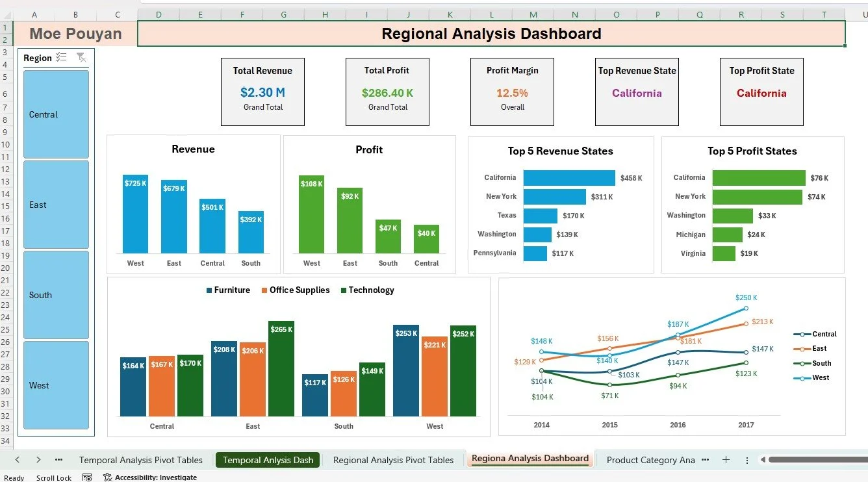Click the $250 K data label for 2017
The image size is (868, 482).
(x=746, y=298)
